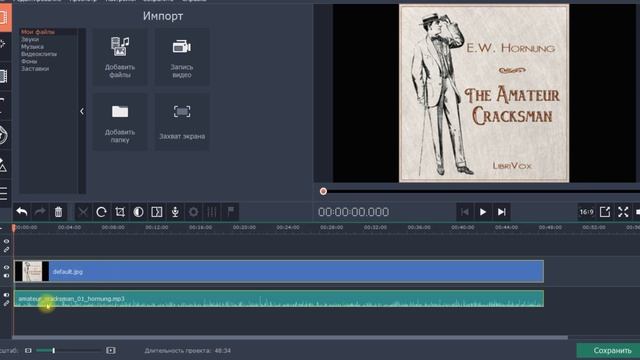Open the Callouts shapes tab in left sidebar
This screenshot has width=640, height=360.
tap(3, 164)
